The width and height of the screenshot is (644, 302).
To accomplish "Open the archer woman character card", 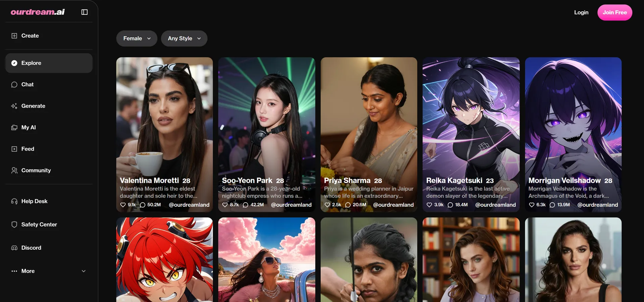I will click(369, 260).
